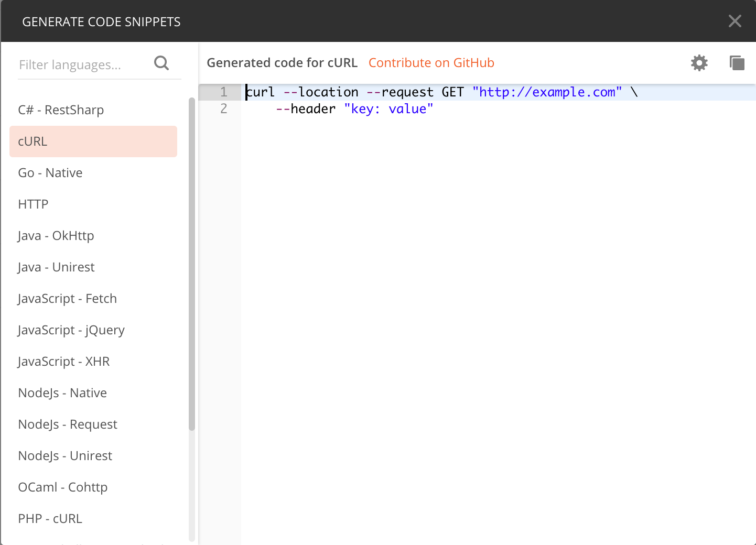Viewport: 756px width, 545px height.
Task: Pick NodeJs - Native from the language list
Action: 62,393
